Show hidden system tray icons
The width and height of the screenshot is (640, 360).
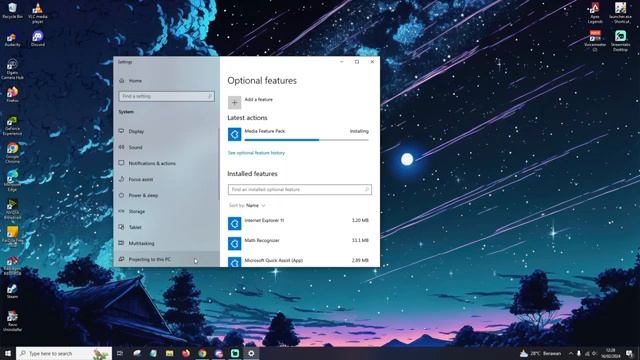[571, 353]
